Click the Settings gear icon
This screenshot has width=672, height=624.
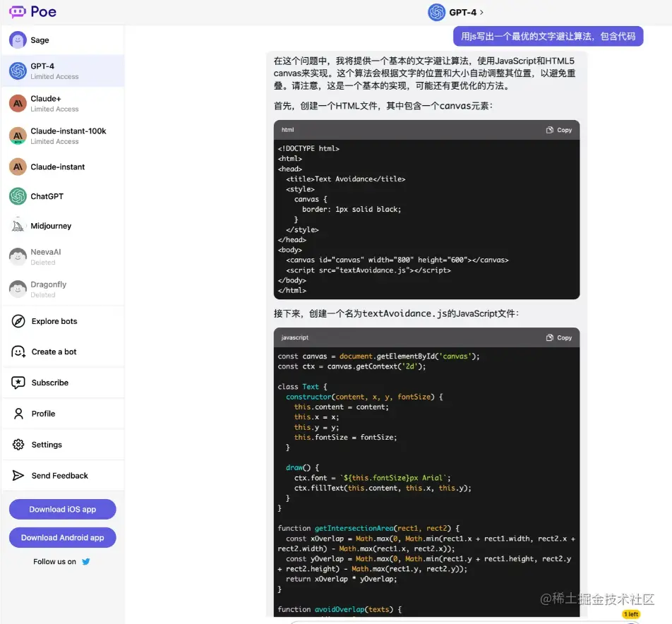pyautogui.click(x=18, y=445)
